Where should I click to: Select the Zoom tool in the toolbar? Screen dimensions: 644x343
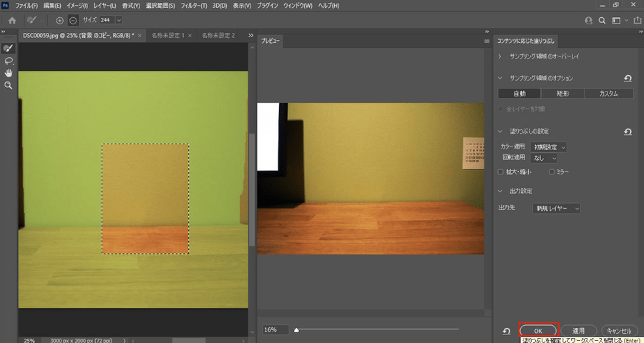point(9,85)
